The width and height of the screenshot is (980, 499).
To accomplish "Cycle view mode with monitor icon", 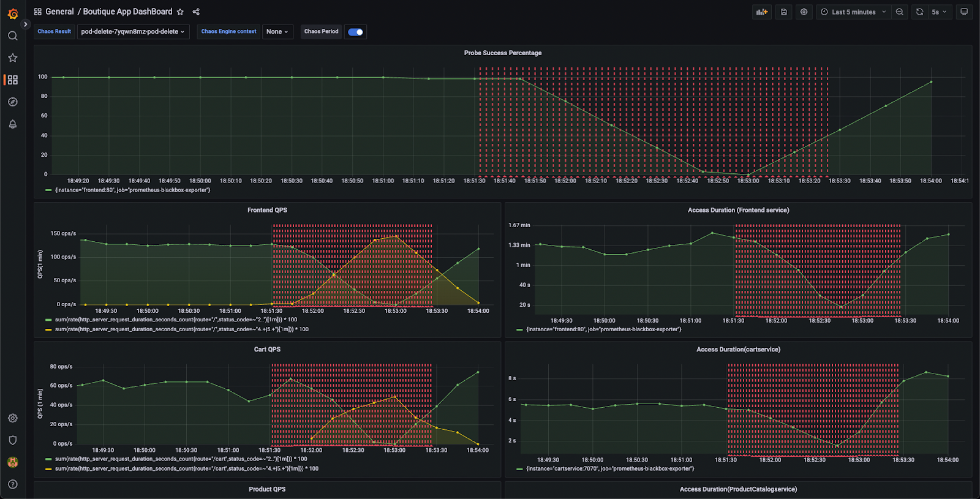I will coord(964,12).
